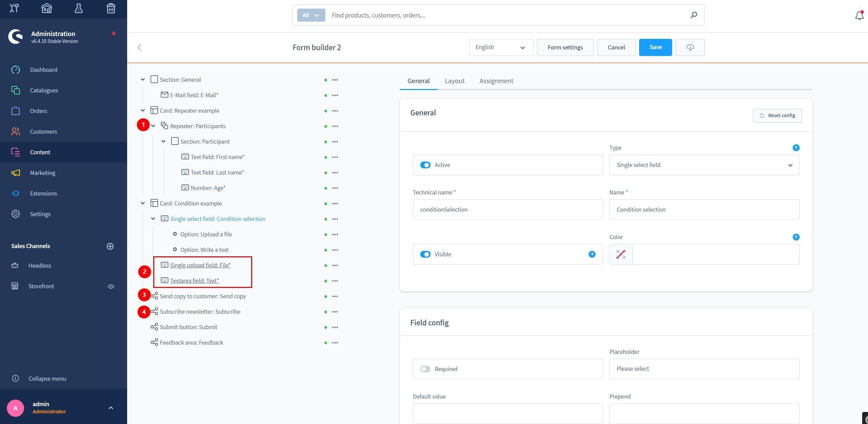Open the Color picker swatch
This screenshot has width=868, height=424.
click(x=621, y=254)
